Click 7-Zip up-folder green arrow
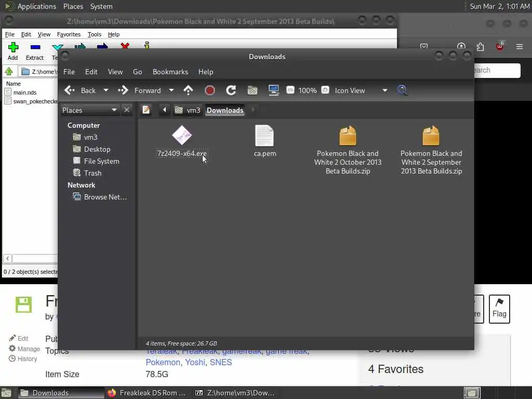The height and width of the screenshot is (399, 532). 9,72
